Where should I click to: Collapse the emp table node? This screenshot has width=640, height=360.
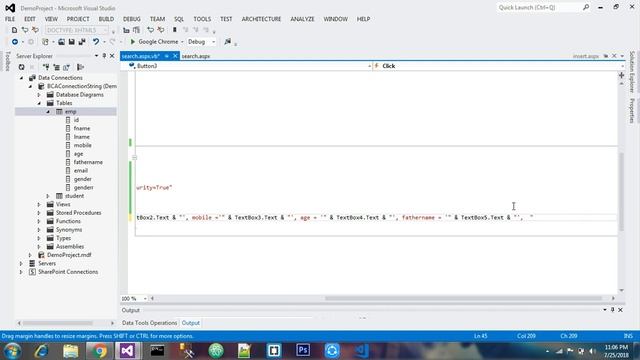click(48, 111)
